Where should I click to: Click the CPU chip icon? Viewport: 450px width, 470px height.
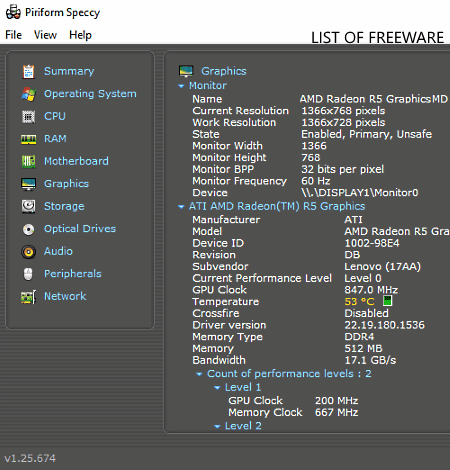coord(28,117)
